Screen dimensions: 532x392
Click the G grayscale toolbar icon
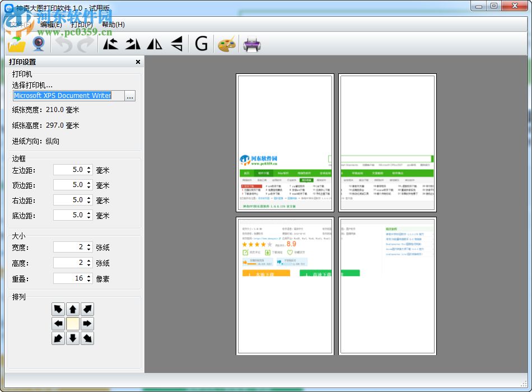201,44
